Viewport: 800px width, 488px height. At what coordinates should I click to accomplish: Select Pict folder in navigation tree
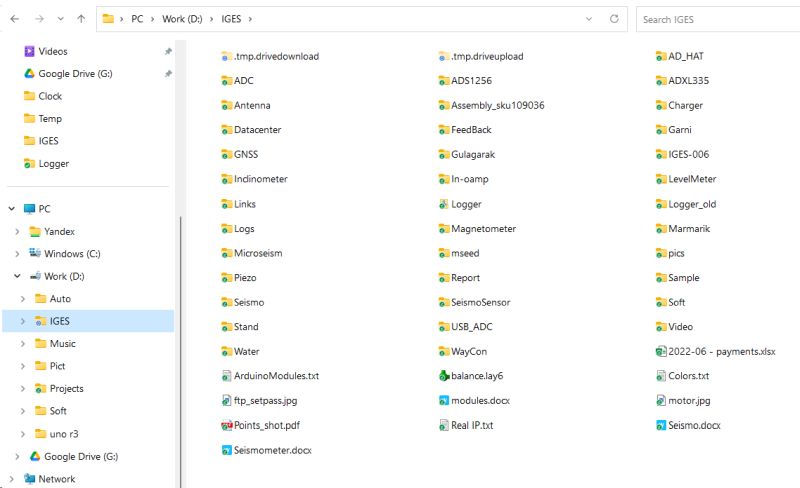[50, 366]
